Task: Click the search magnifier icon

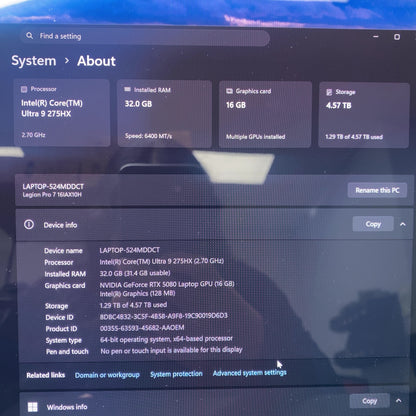Action: click(x=30, y=35)
